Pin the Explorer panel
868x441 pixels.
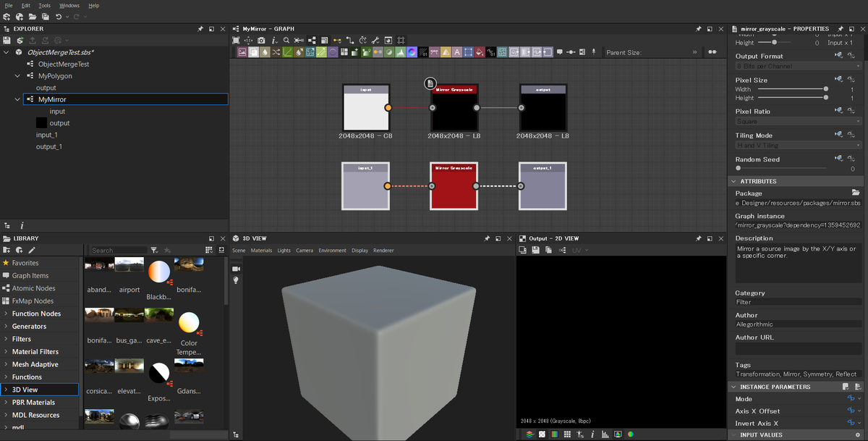coord(200,29)
